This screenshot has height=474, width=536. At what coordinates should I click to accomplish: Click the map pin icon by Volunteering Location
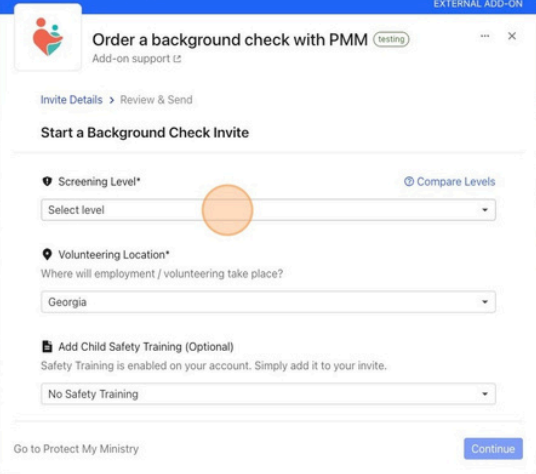coord(47,255)
